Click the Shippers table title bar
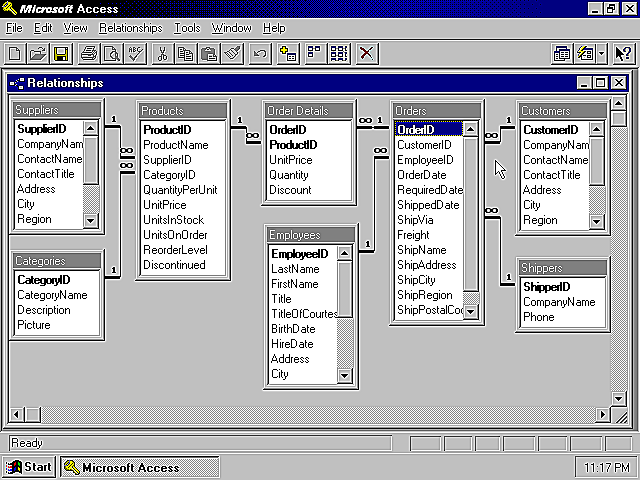This screenshot has height=480, width=640. click(562, 268)
